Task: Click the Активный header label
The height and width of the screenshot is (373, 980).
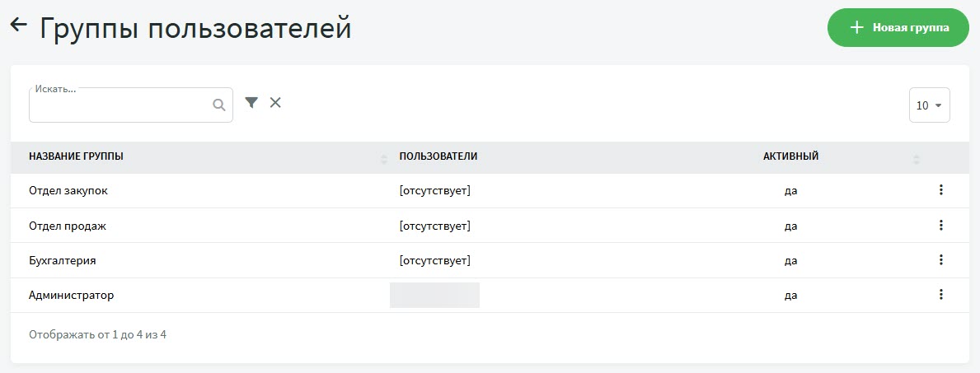Action: tap(790, 156)
